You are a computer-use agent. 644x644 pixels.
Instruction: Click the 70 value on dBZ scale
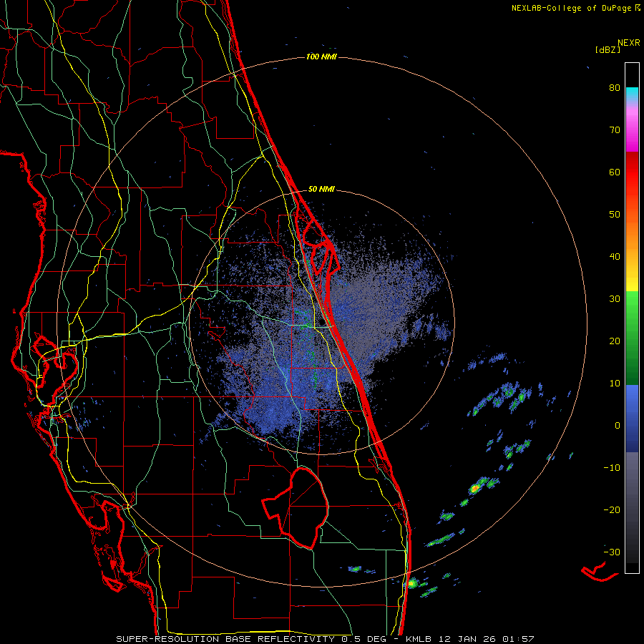click(x=615, y=130)
